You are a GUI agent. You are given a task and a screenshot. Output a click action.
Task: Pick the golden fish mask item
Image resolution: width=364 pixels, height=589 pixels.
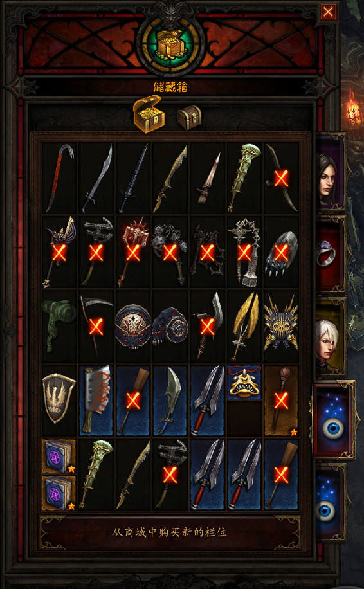click(x=244, y=382)
